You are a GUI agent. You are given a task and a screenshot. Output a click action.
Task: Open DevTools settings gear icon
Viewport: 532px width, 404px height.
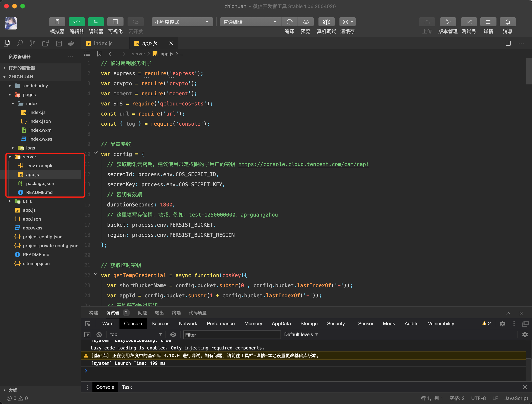click(502, 324)
